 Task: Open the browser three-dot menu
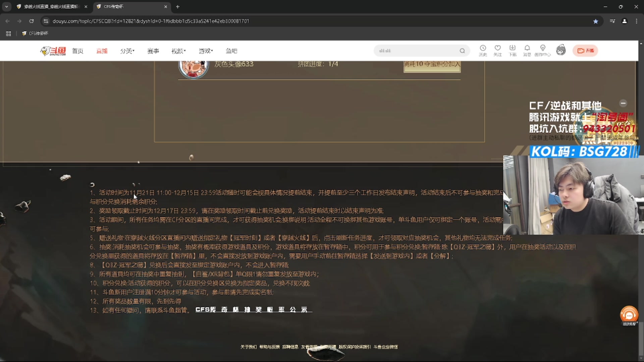(x=637, y=21)
